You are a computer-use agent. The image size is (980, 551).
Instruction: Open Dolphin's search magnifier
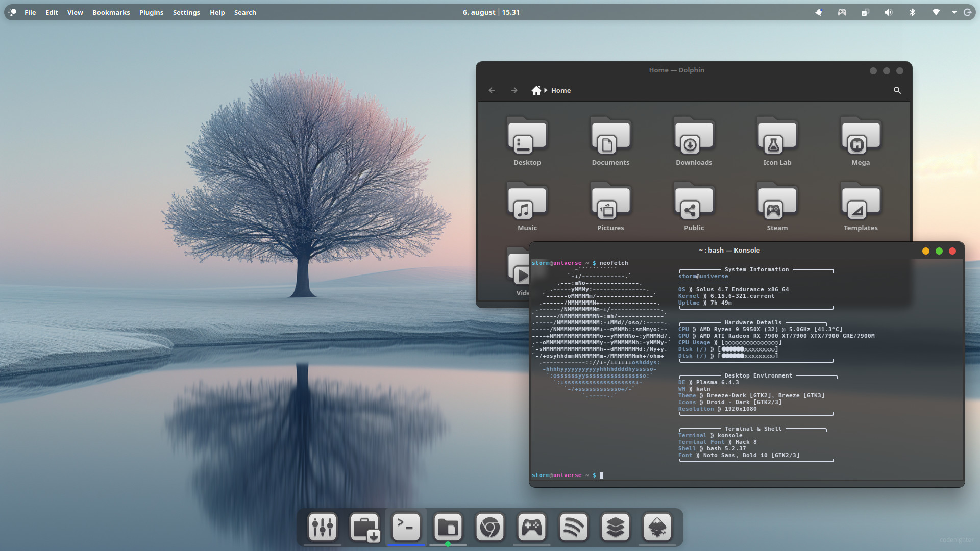tap(897, 90)
